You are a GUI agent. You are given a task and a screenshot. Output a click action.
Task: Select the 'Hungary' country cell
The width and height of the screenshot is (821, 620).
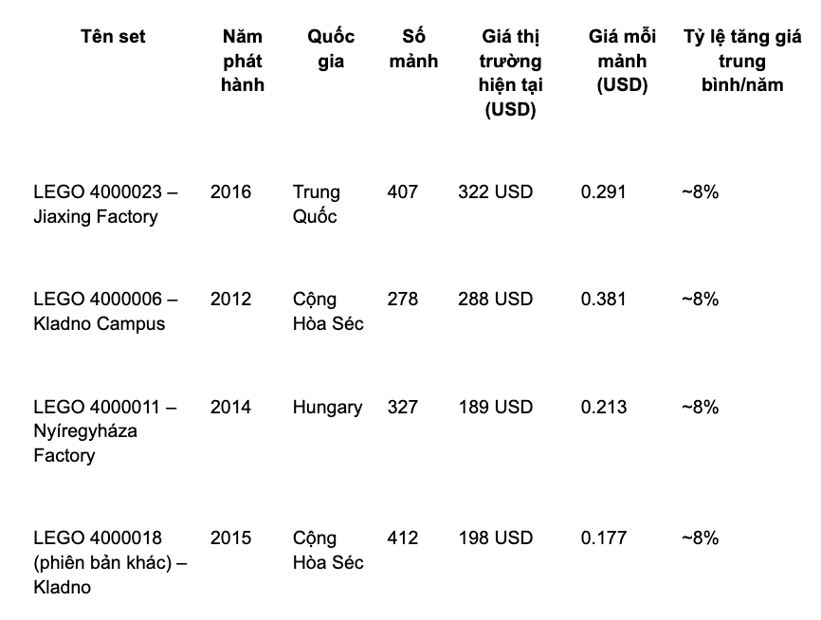(328, 407)
